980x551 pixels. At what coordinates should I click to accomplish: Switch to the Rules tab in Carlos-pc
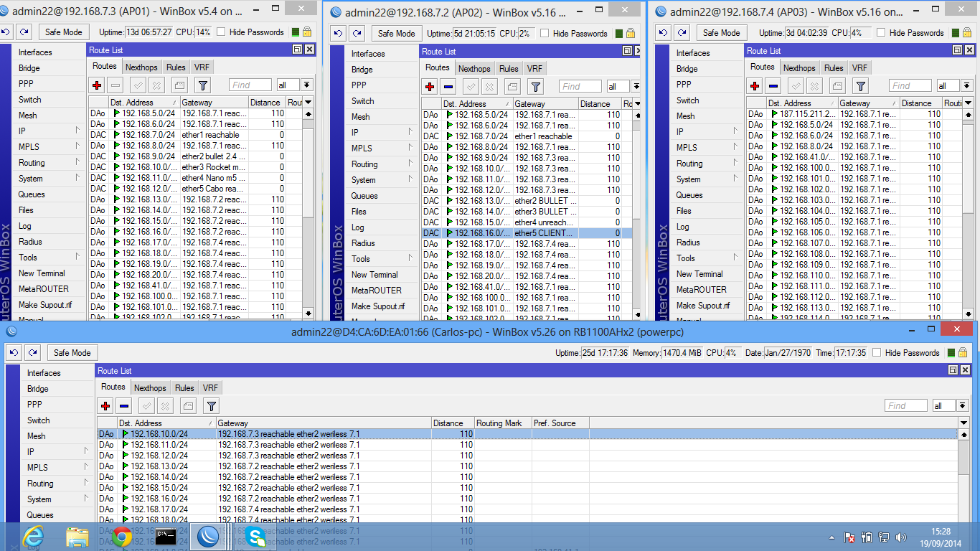[x=184, y=388]
